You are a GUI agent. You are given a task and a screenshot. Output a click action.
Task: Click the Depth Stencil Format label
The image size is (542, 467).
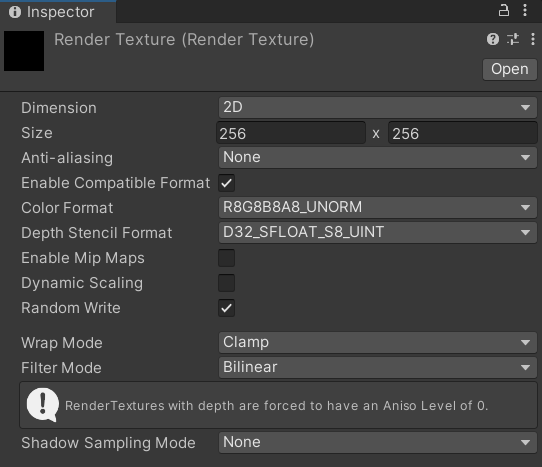[96, 233]
